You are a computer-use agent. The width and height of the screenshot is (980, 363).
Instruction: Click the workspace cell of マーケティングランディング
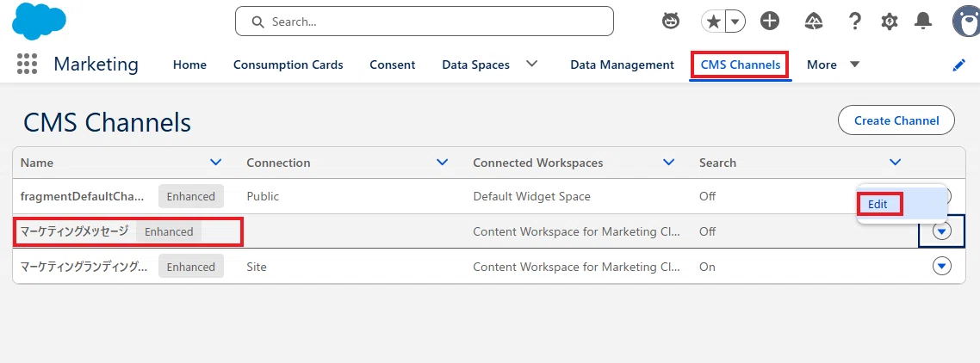(x=575, y=267)
